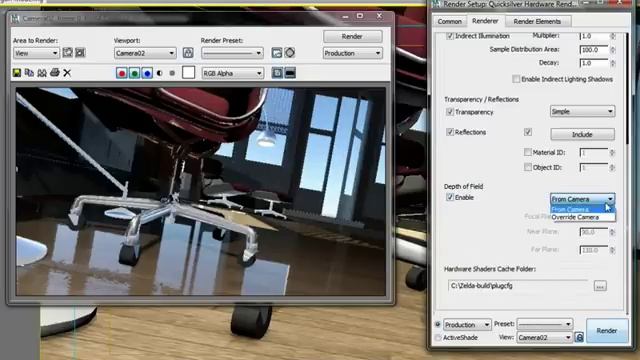Enable the Object ID checkbox
Image resolution: width=640 pixels, height=360 pixels.
527,167
